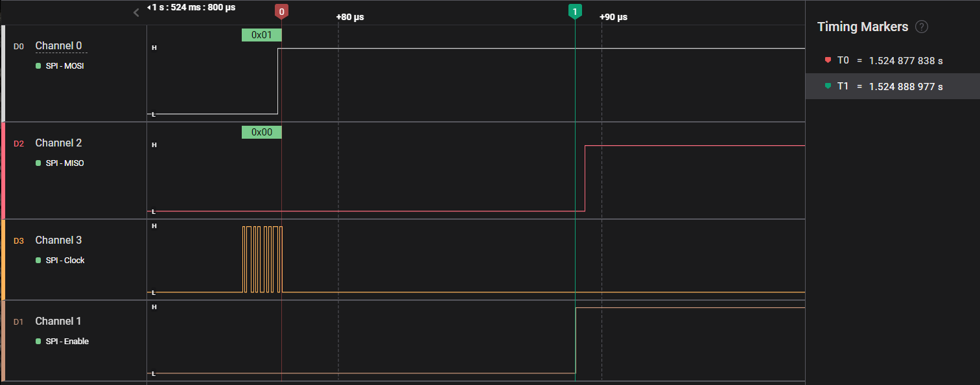Click the Timing Markers help question-mark icon

pyautogui.click(x=922, y=27)
